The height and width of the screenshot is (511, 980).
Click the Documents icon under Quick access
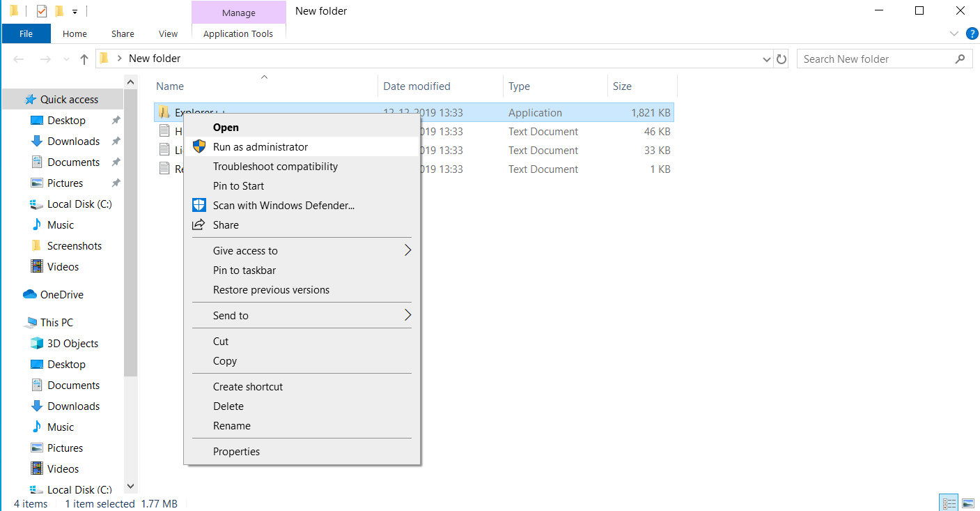click(37, 162)
